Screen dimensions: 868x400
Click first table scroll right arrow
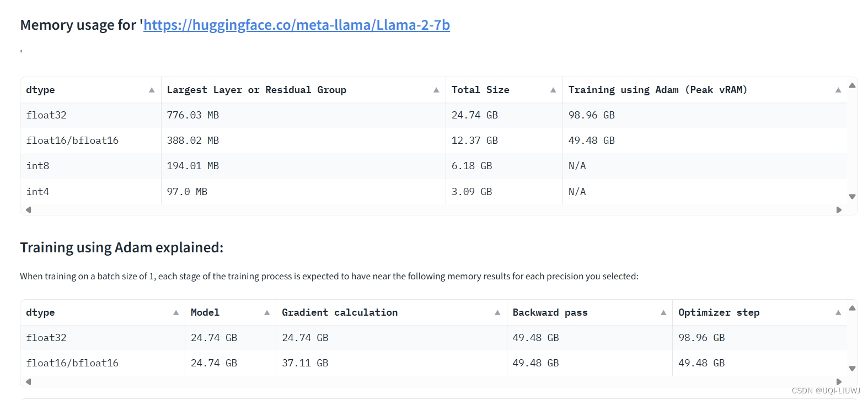pos(839,210)
